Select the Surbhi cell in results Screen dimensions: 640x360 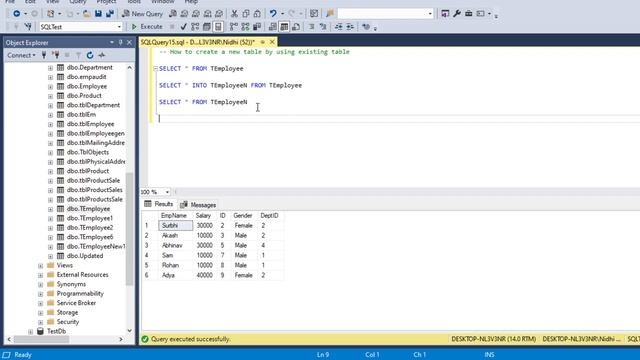tap(176, 226)
